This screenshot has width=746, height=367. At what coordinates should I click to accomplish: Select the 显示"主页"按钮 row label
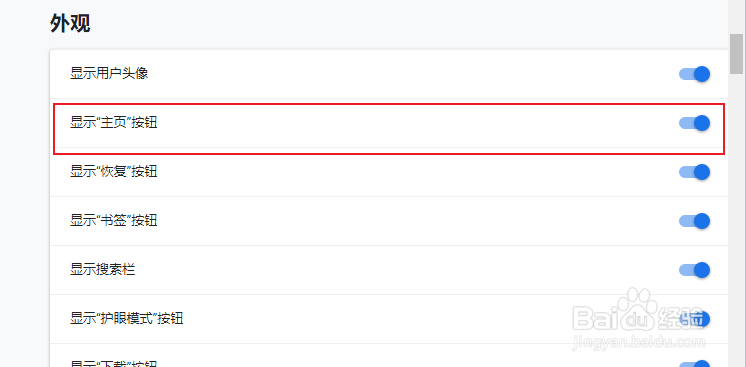[114, 123]
